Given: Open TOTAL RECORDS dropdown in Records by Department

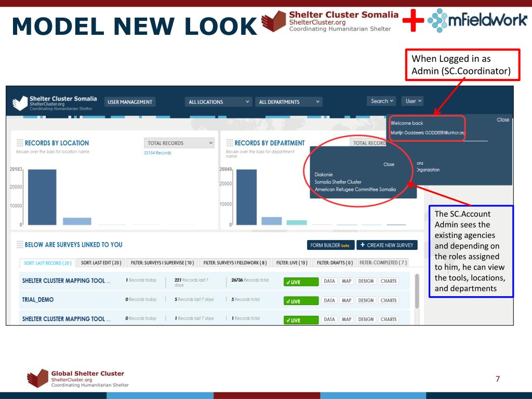Looking at the screenshot, I should (369, 143).
